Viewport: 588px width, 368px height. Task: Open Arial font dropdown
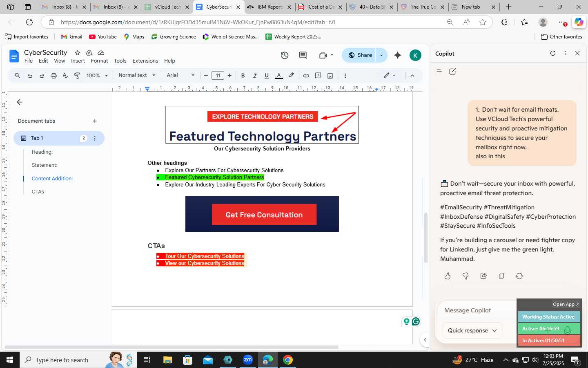point(180,75)
